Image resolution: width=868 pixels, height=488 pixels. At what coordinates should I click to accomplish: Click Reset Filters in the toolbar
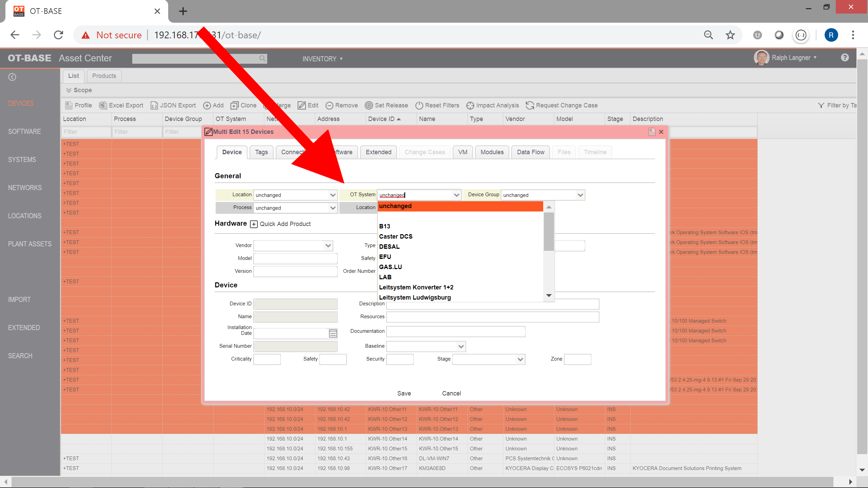pos(437,105)
